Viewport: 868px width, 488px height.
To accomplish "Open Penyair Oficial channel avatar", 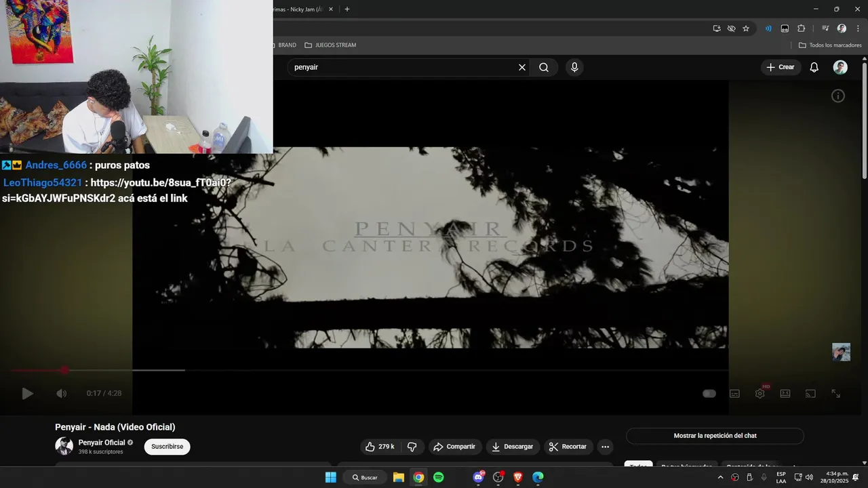I will click(x=64, y=446).
